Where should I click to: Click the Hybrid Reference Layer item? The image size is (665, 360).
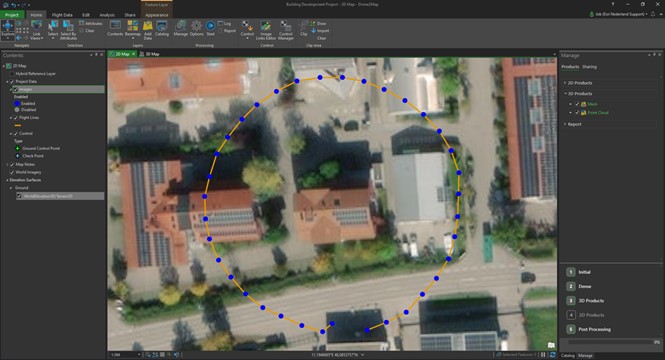tap(35, 74)
